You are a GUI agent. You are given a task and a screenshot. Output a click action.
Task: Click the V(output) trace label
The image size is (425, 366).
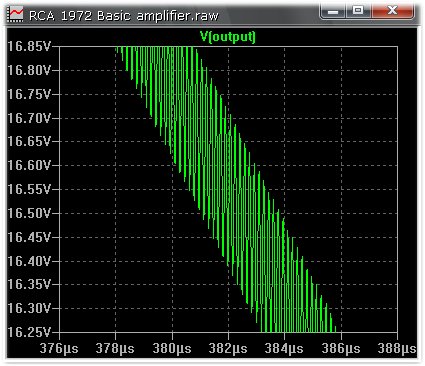tap(228, 36)
